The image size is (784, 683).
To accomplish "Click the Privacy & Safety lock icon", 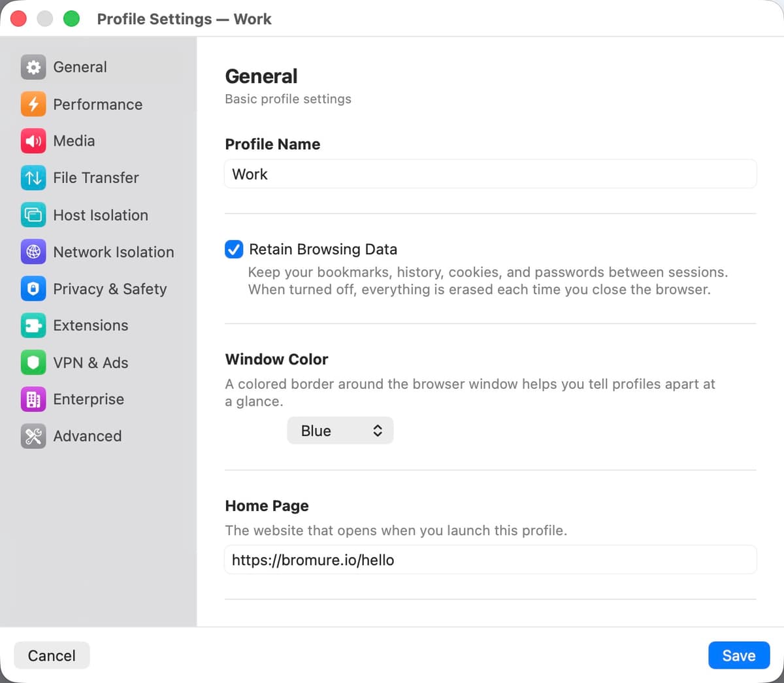I will point(33,289).
